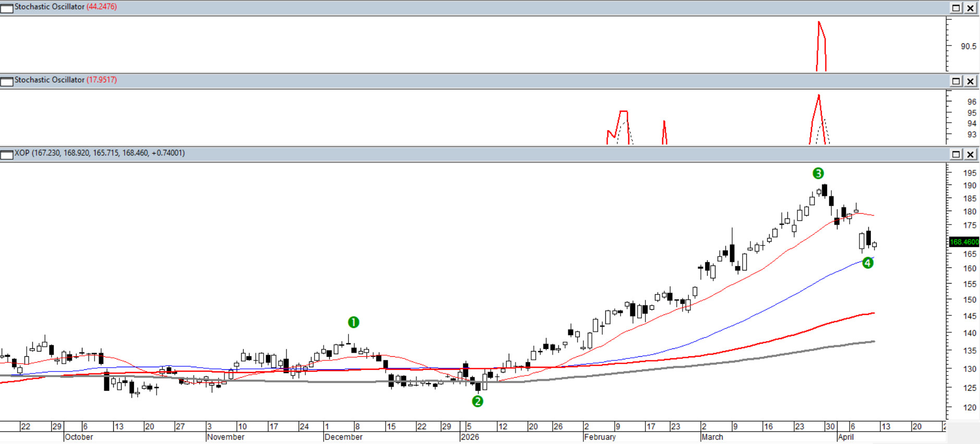The height and width of the screenshot is (444, 980).
Task: Select green marker 4 near the blue average
Action: [x=867, y=263]
